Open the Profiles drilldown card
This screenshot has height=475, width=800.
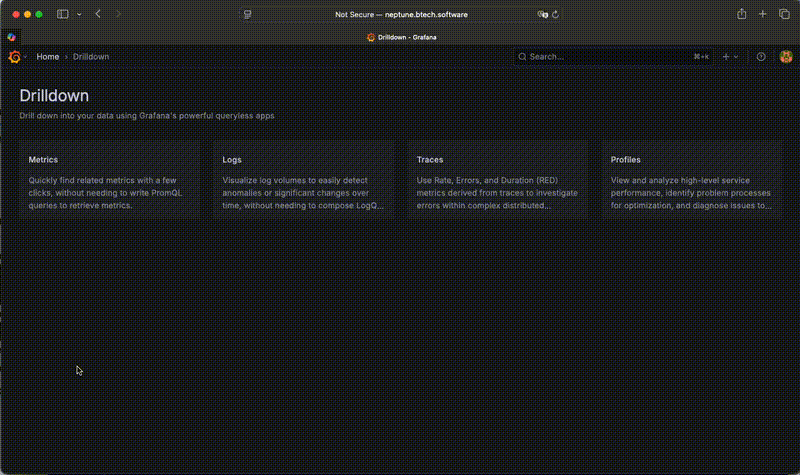[691, 181]
